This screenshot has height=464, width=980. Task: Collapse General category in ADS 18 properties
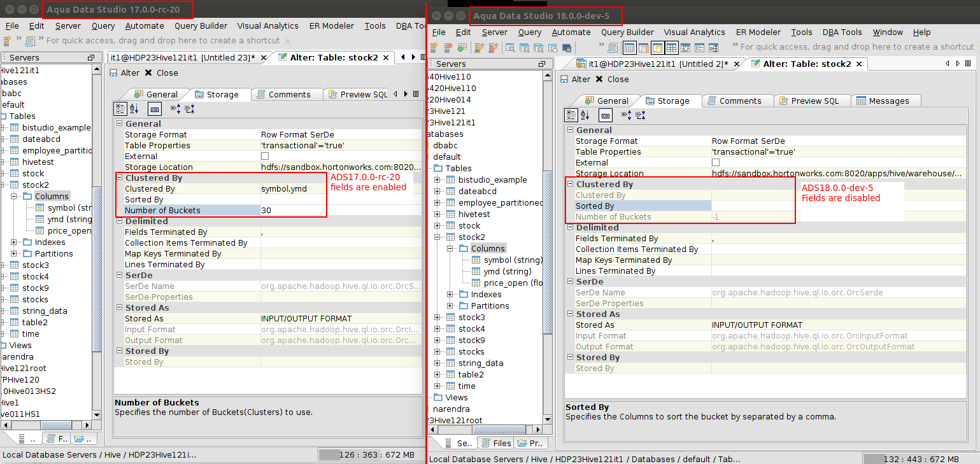571,130
